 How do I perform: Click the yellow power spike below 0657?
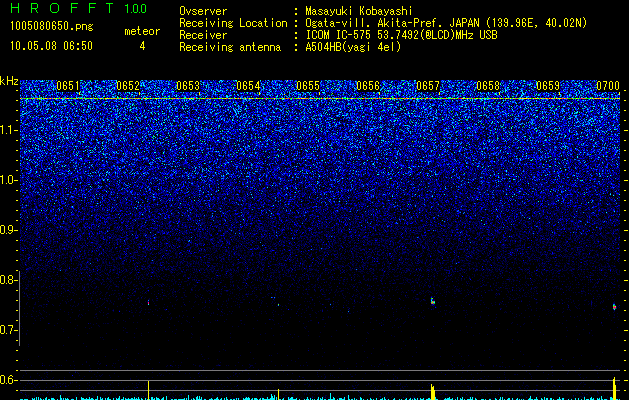coord(433,392)
